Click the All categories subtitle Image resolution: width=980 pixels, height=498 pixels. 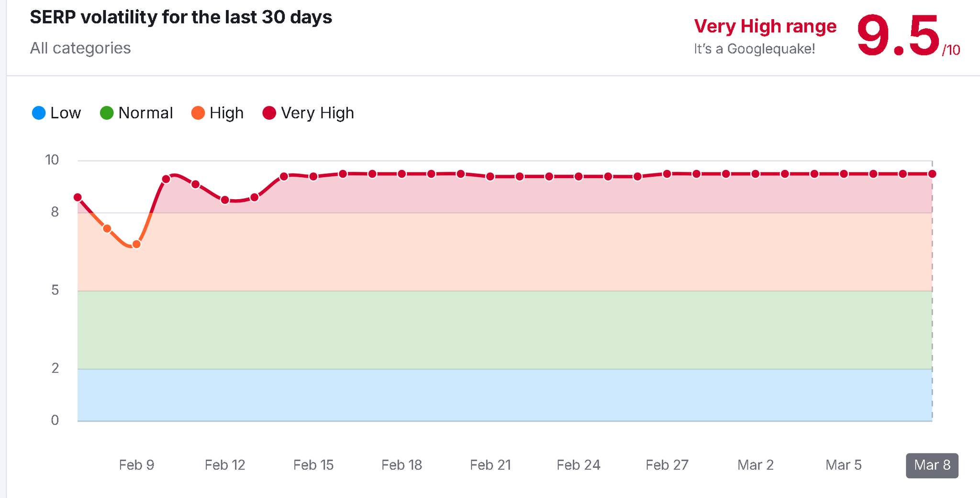click(x=80, y=48)
